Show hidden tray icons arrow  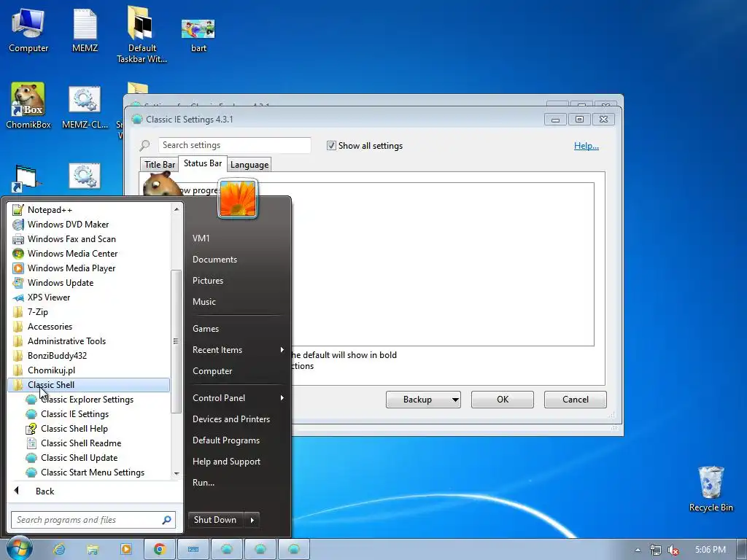tap(638, 550)
